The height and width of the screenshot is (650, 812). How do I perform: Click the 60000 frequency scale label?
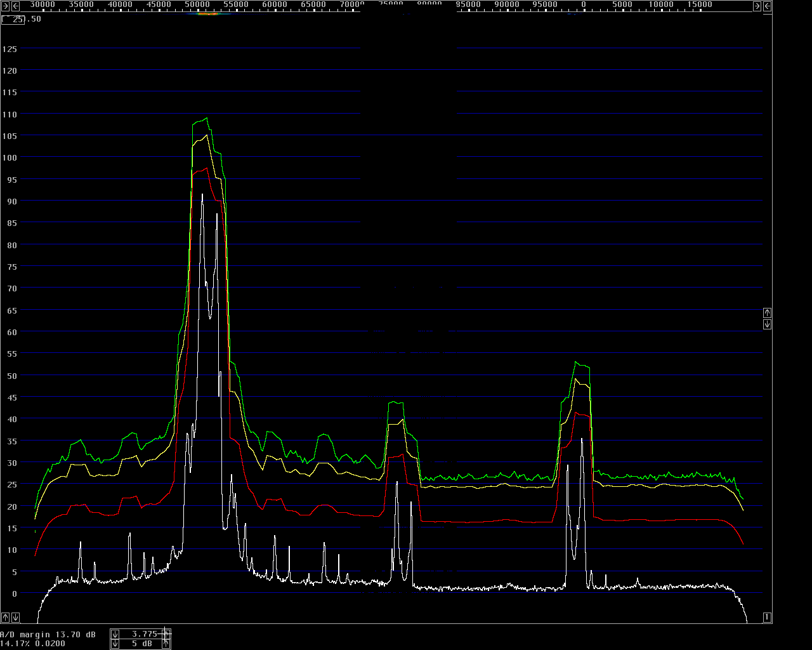[275, 4]
